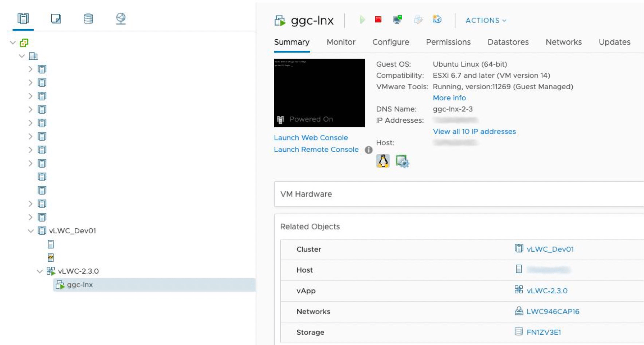Screen dimensions: 644x345
Task: Click the Launch Web Console link
Action: pyautogui.click(x=311, y=138)
